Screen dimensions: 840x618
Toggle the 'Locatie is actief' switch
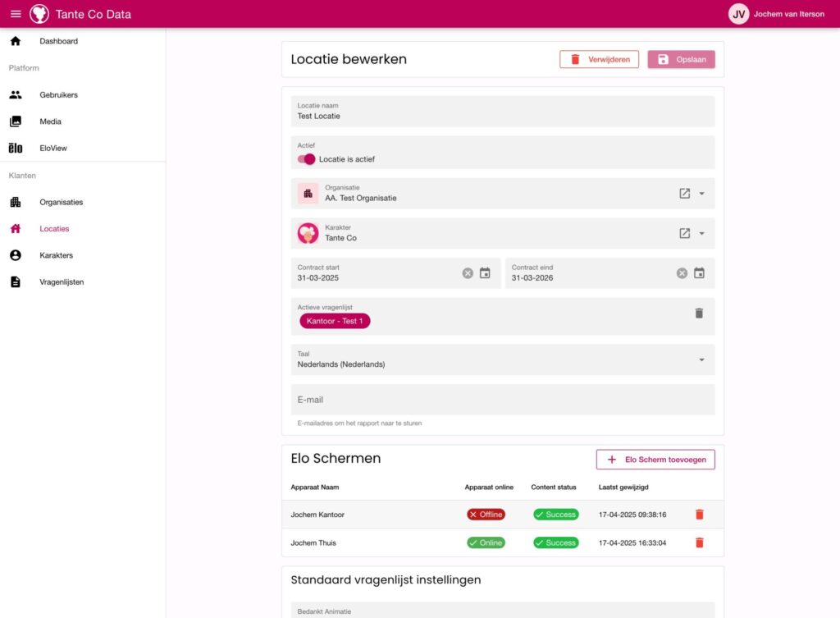(306, 159)
